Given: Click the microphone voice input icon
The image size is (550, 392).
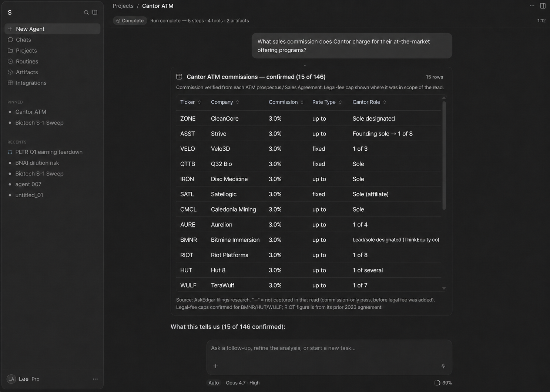Looking at the screenshot, I should 443,366.
